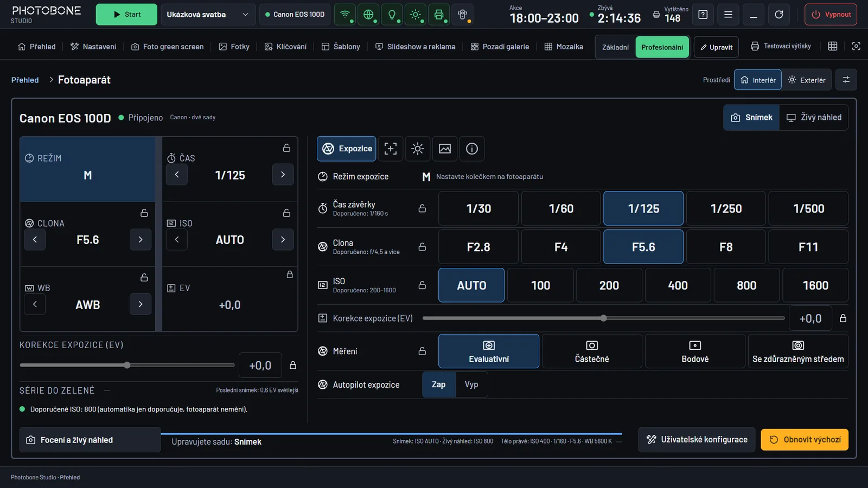Open the Nastavení menu tab
This screenshot has width=868, height=488.
[x=93, y=47]
